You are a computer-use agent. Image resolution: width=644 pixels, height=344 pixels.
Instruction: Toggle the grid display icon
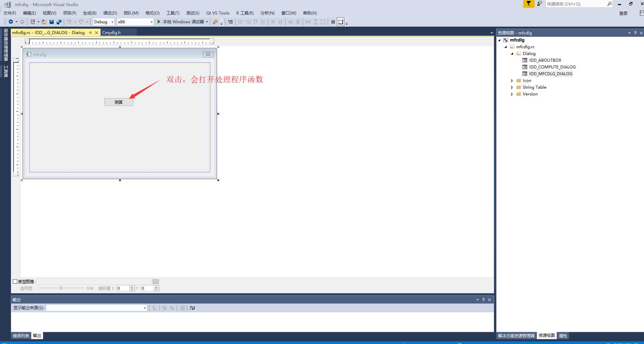(333, 22)
